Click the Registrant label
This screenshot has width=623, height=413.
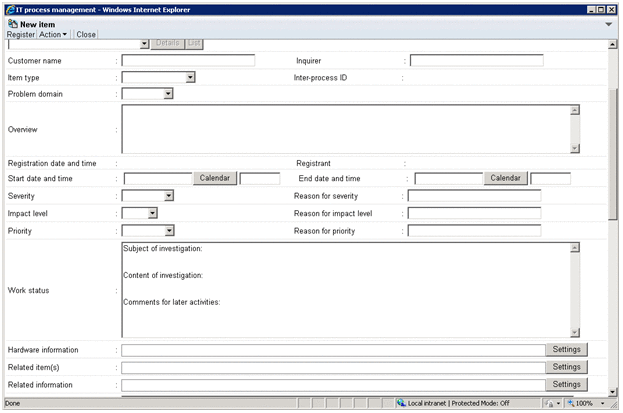pos(313,163)
